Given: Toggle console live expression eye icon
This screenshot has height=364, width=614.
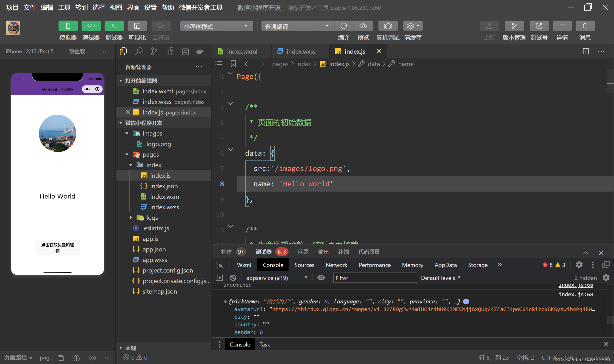Looking at the screenshot, I should (321, 278).
